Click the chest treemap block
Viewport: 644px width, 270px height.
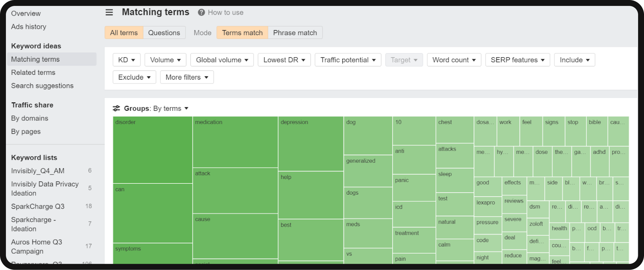pyautogui.click(x=455, y=130)
